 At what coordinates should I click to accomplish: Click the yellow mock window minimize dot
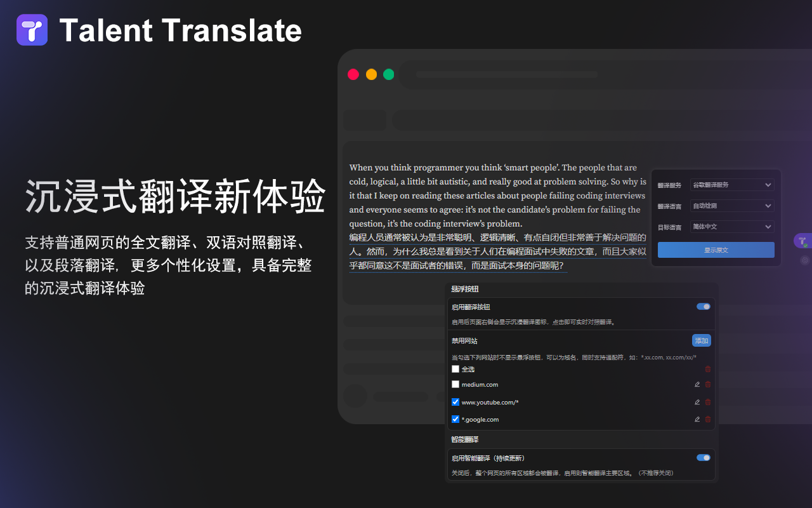[x=371, y=74]
